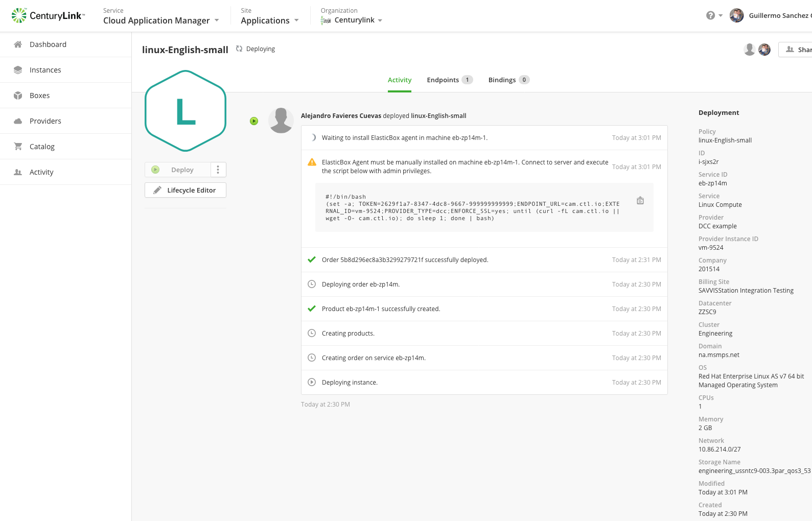The width and height of the screenshot is (812, 521).
Task: Click clock icon next to Deploying order
Action: click(312, 284)
